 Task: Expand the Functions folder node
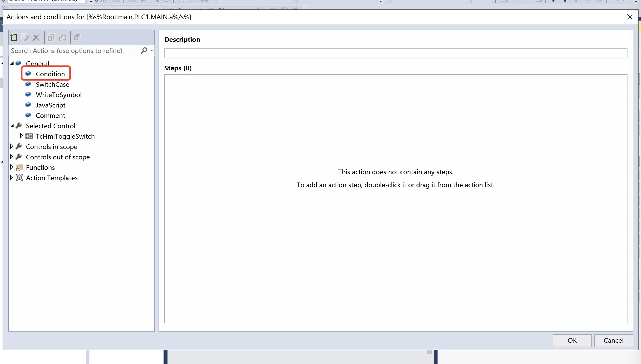12,167
